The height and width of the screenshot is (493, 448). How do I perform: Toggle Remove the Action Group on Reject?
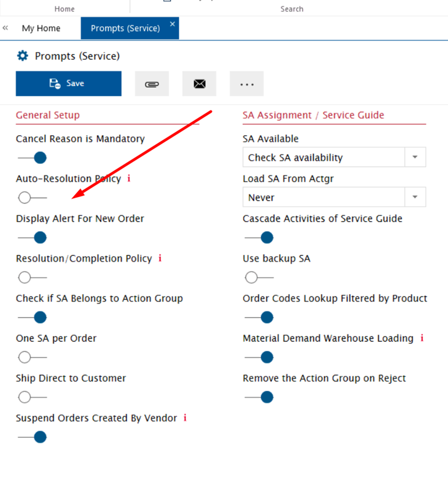tap(259, 397)
